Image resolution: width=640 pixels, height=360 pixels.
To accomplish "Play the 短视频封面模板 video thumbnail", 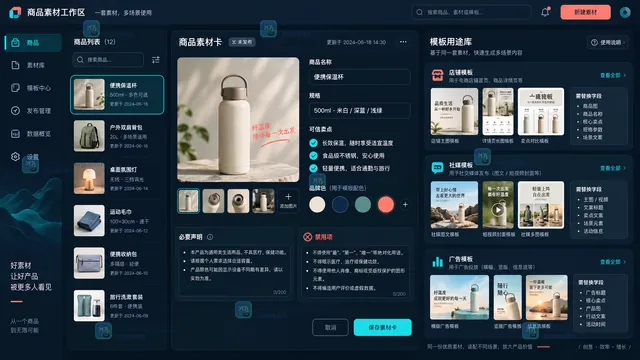I will [498, 210].
